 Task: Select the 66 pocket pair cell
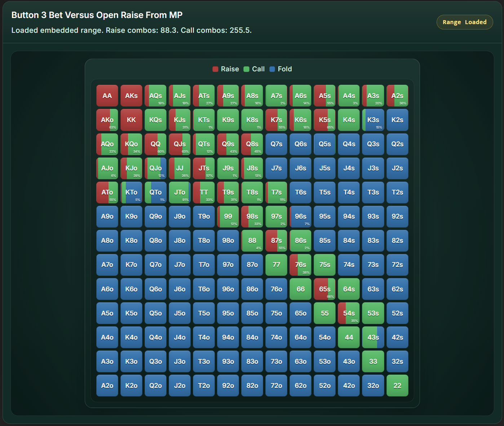click(x=301, y=289)
